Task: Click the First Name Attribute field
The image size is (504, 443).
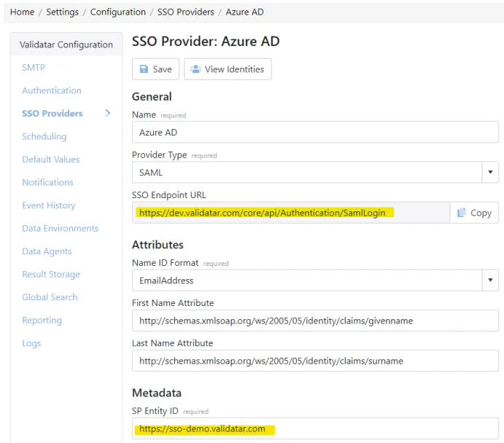Action: tap(315, 321)
